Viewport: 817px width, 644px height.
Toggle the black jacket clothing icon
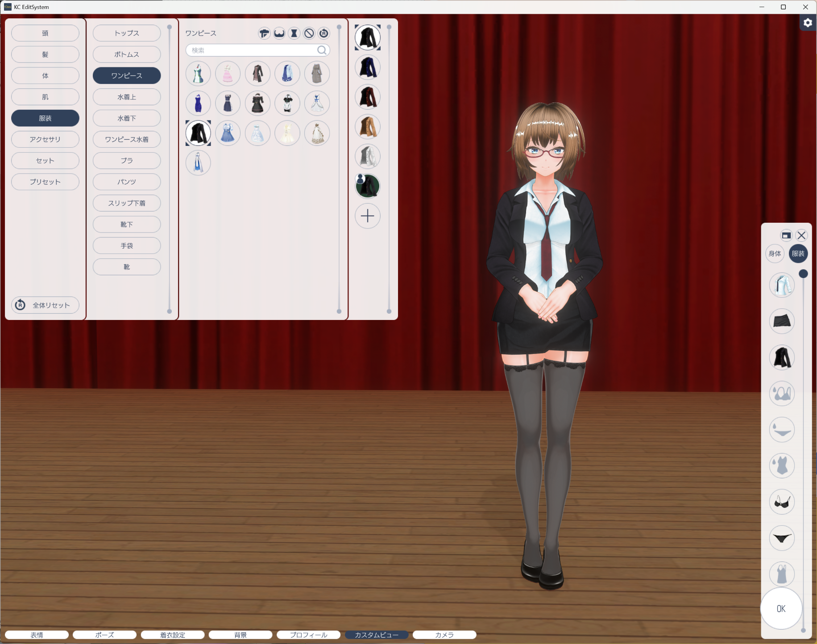coord(782,357)
